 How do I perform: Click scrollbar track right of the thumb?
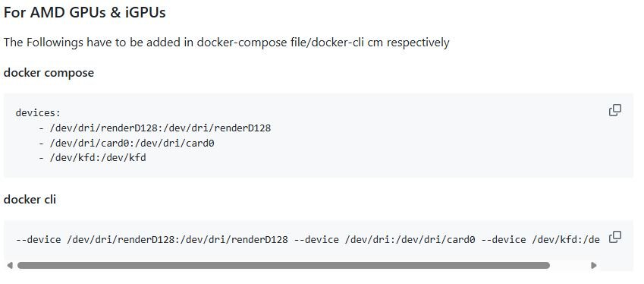[570, 266]
